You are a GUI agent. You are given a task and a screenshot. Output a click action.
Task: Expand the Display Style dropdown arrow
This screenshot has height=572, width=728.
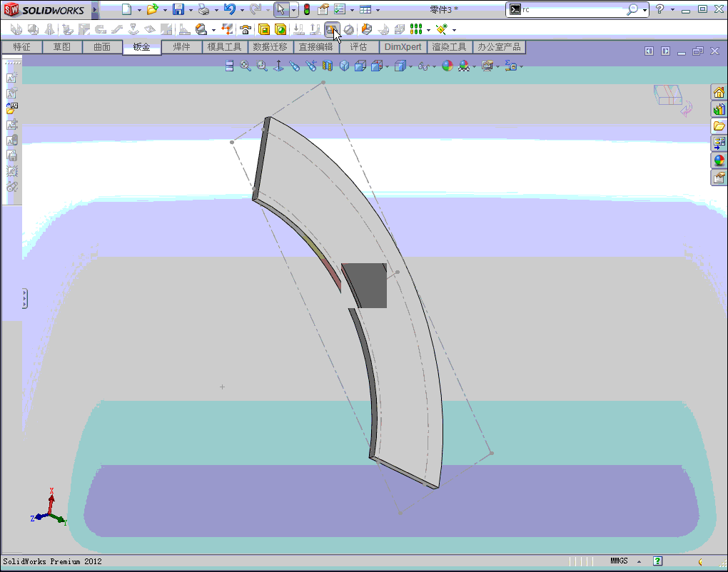click(410, 67)
